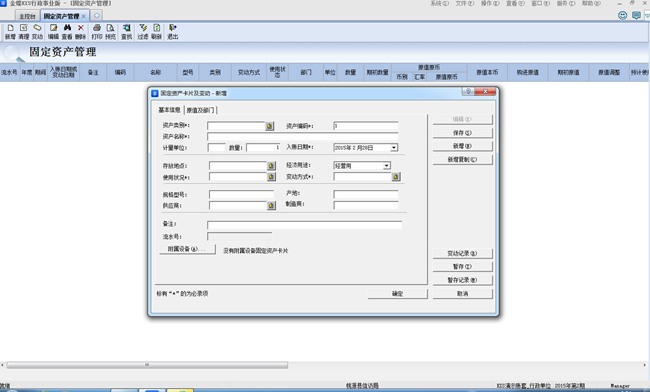Click the 保存 (Save) button
This screenshot has width=650, height=392.
(x=463, y=133)
